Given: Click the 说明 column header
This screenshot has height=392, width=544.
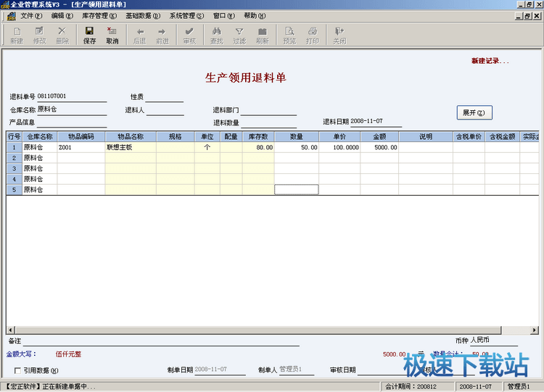Looking at the screenshot, I should tap(426, 136).
